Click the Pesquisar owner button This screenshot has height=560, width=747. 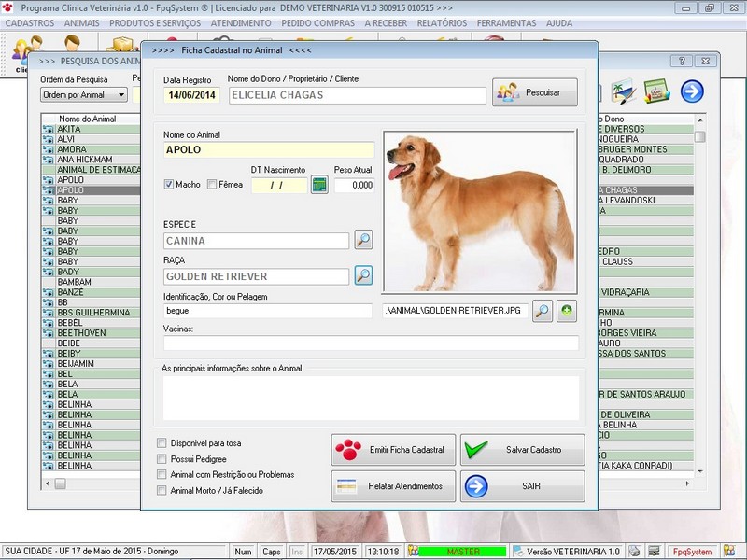tap(535, 92)
